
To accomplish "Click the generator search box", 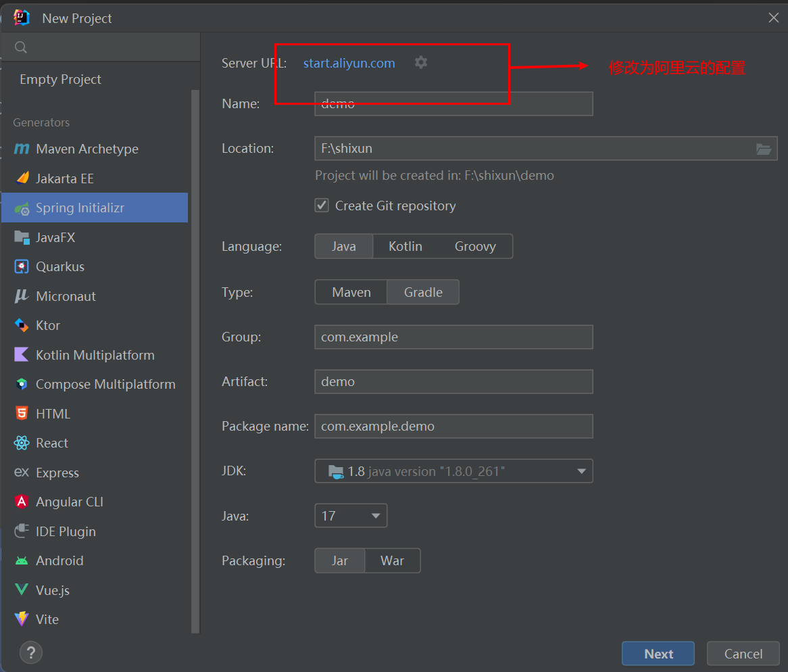I will tap(101, 47).
